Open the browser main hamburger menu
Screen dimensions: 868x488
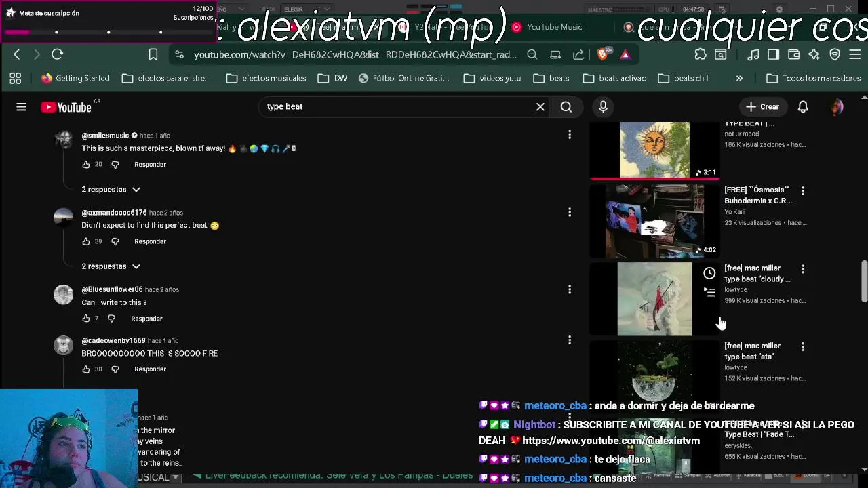855,54
